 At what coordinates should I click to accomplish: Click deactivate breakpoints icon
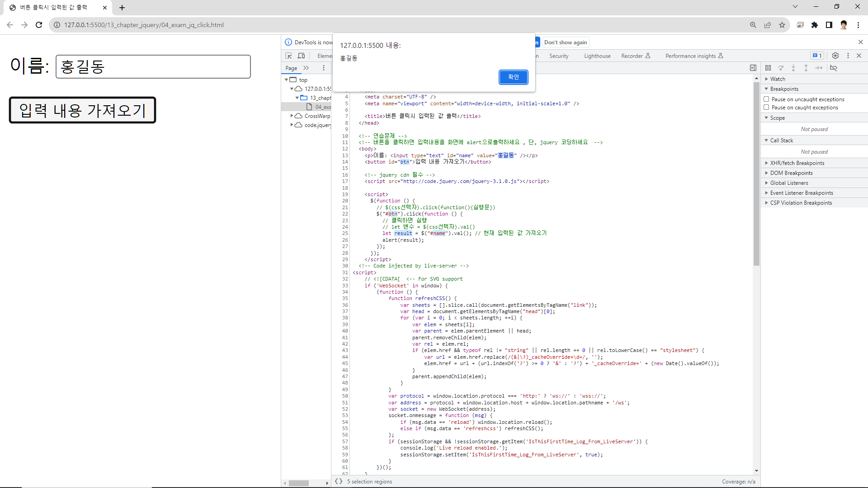tap(834, 68)
